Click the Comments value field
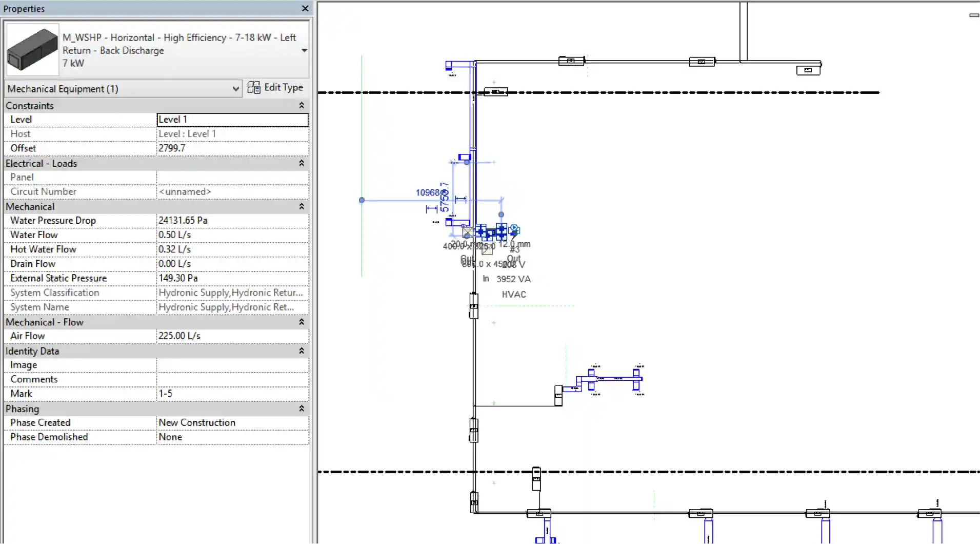980x544 pixels. 232,379
